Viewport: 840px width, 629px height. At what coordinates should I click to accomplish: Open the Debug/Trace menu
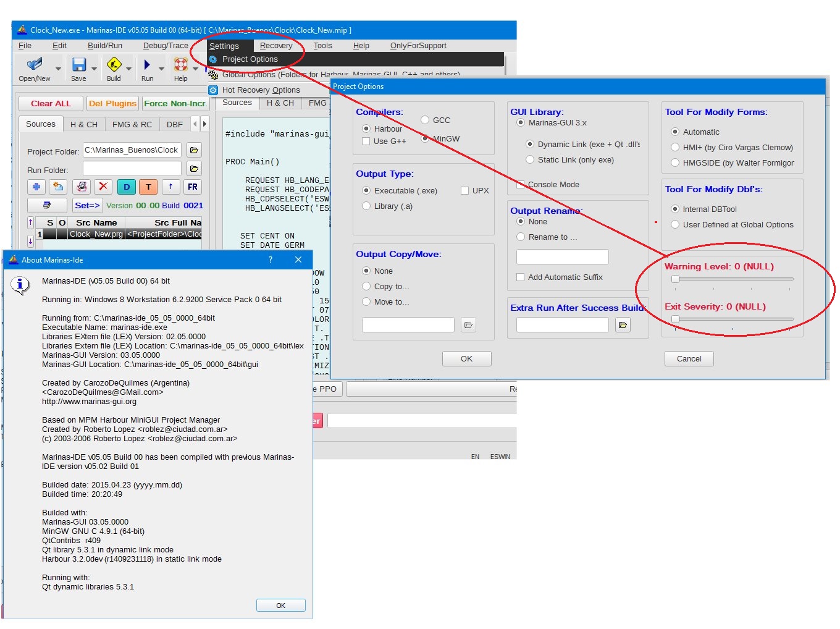point(166,46)
